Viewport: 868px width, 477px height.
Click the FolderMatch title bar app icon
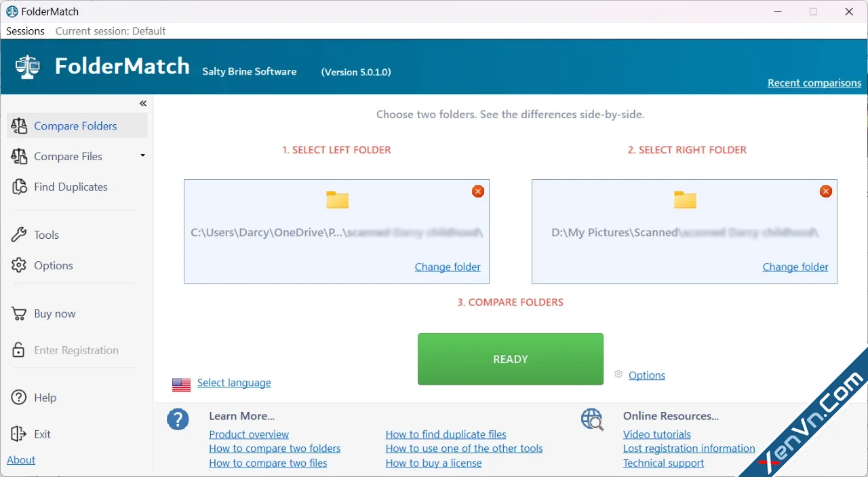12,12
